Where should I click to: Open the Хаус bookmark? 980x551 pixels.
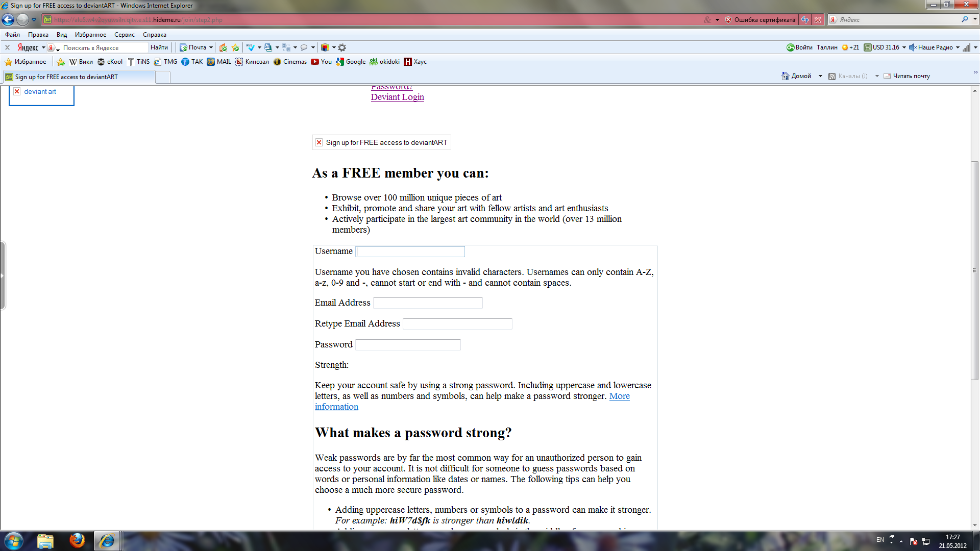415,62
